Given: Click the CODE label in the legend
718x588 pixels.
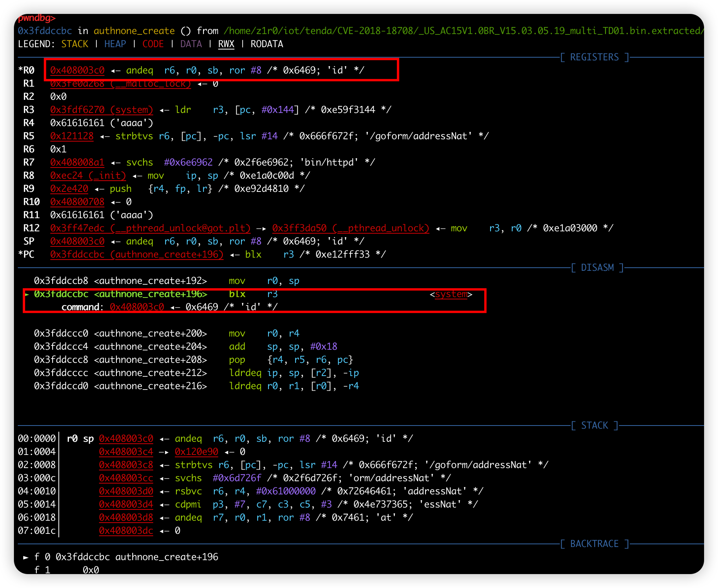Looking at the screenshot, I should click(x=153, y=44).
